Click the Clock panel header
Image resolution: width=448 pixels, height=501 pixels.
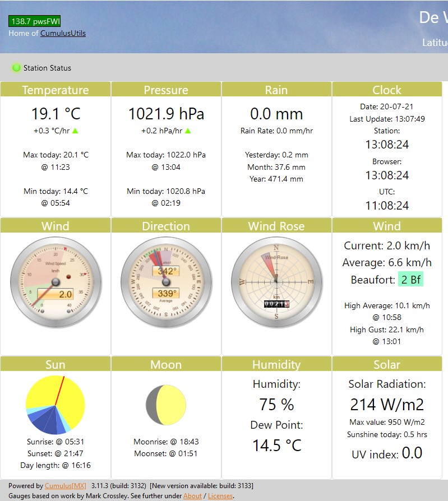tap(387, 90)
